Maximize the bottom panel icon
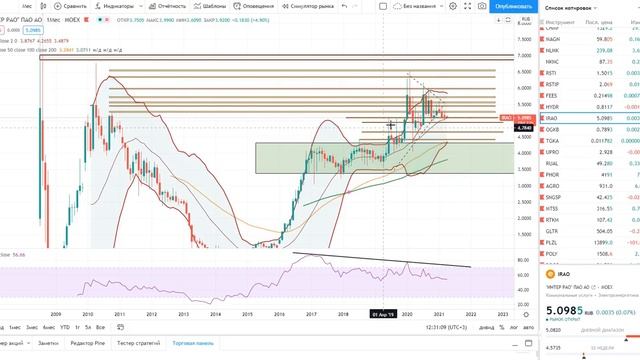This screenshot has width=640, height=360. point(528,343)
